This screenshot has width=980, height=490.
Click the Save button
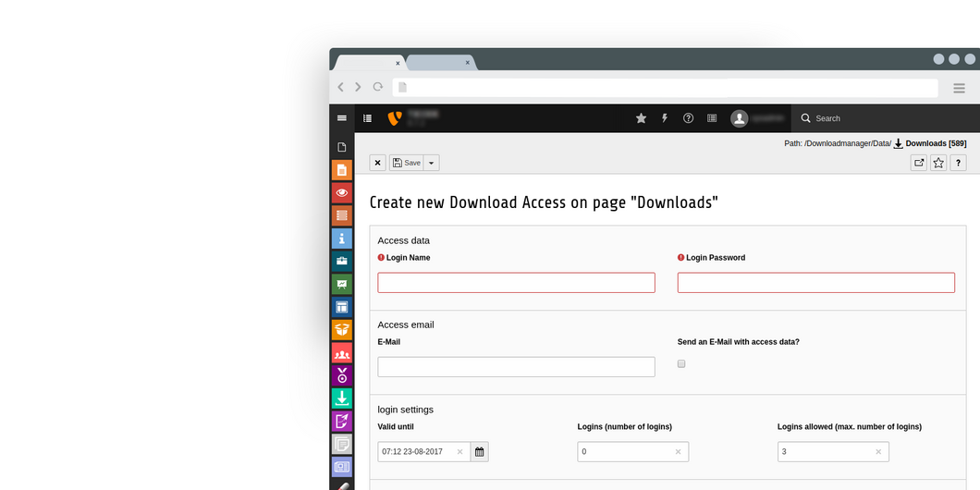(x=406, y=163)
